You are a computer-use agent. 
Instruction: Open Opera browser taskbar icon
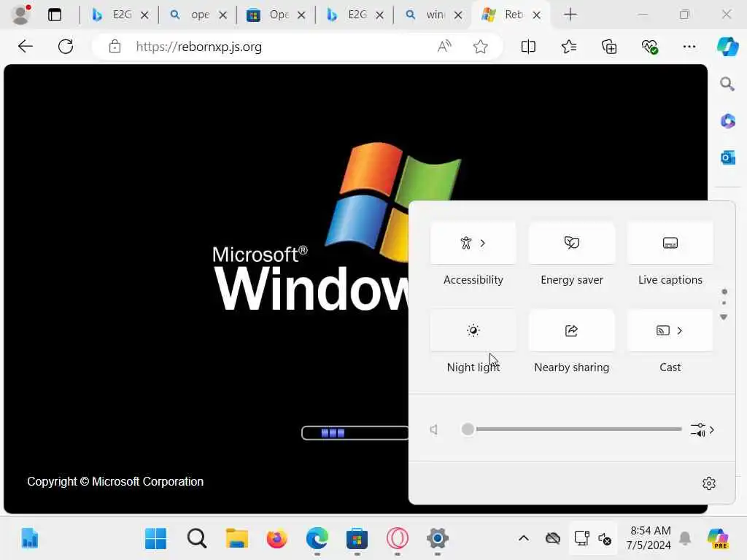point(398,539)
